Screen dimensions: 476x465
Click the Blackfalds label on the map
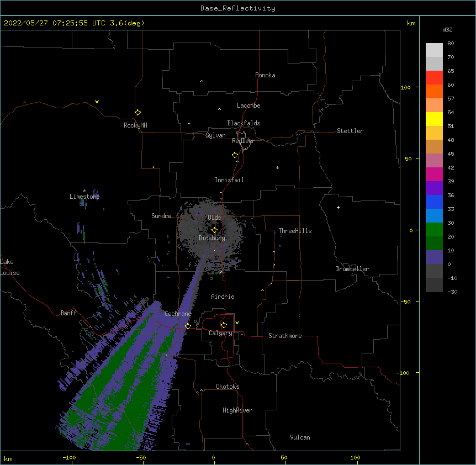244,123
